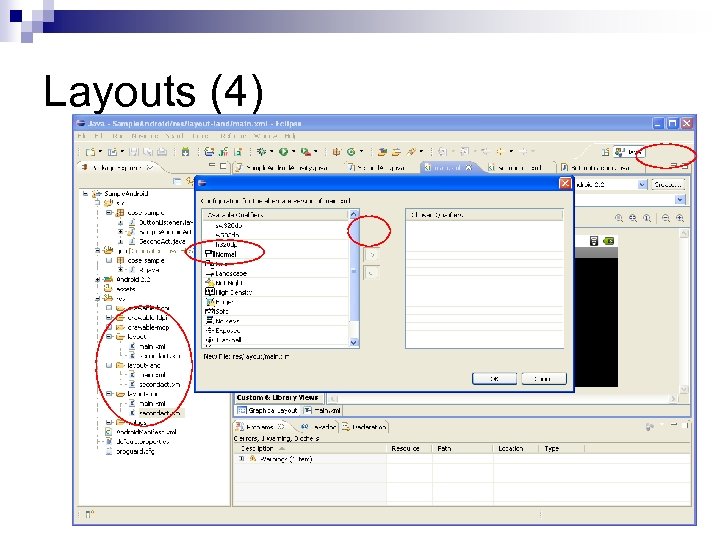Select the Package Explorer tab
720x540 pixels.
tap(117, 168)
